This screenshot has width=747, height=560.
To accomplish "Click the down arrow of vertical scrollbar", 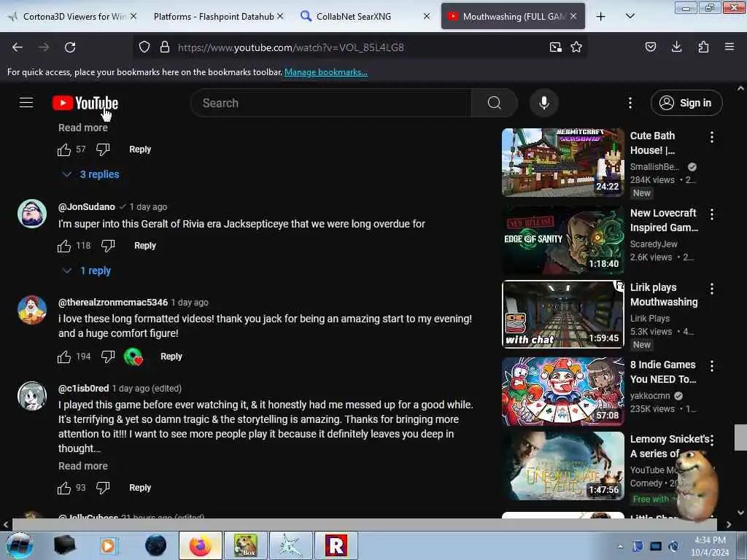I will click(x=740, y=513).
